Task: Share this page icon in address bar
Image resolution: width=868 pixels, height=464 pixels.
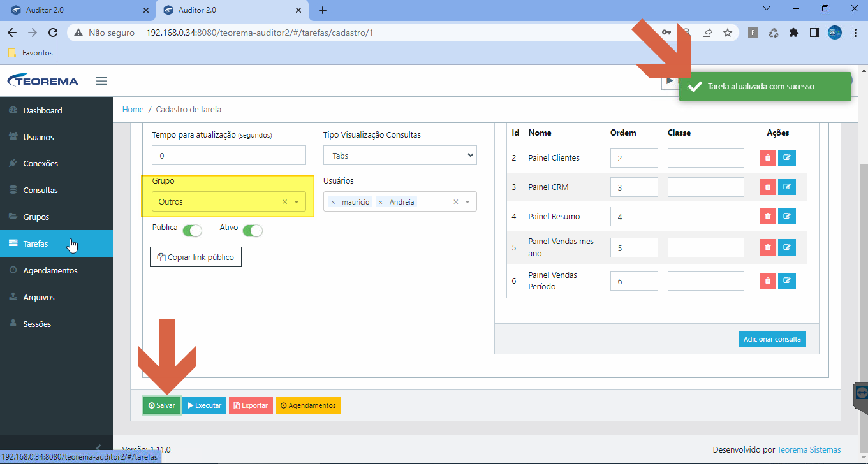Action: point(707,33)
